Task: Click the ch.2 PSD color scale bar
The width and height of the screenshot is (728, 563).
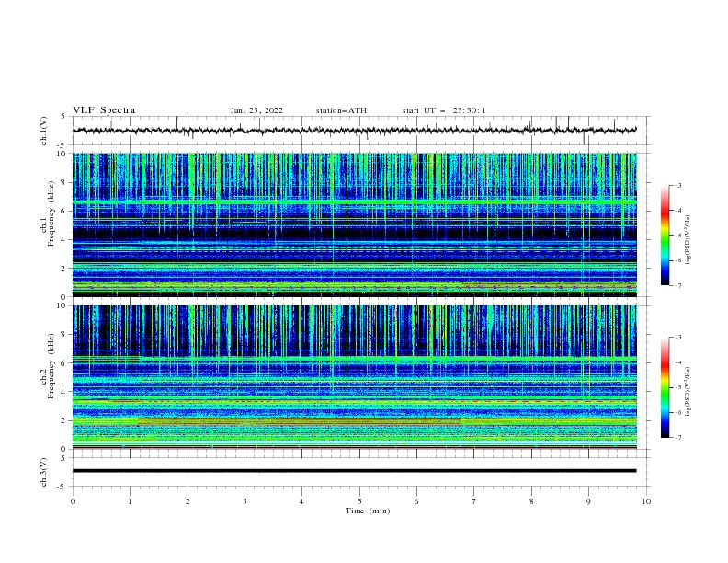Action: click(665, 387)
